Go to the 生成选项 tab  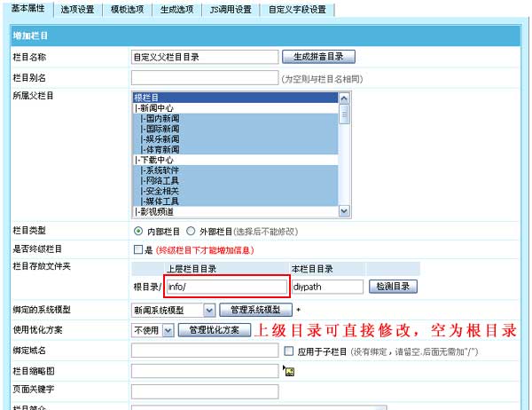(176, 10)
